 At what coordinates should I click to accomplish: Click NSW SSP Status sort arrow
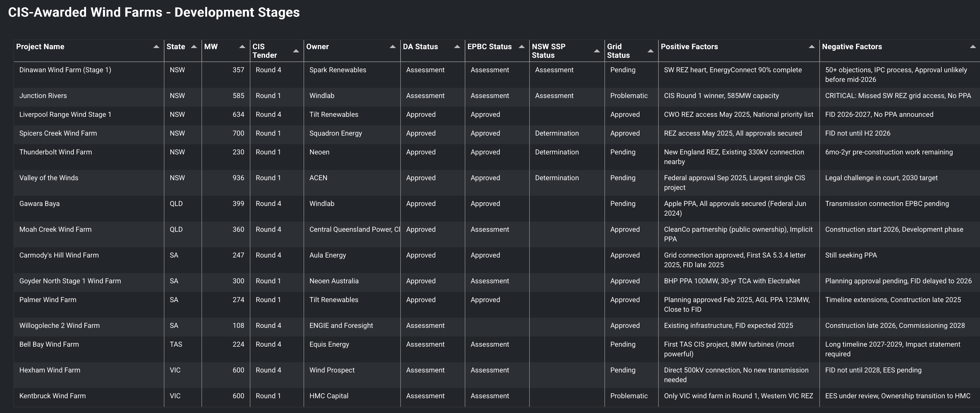[x=597, y=51]
